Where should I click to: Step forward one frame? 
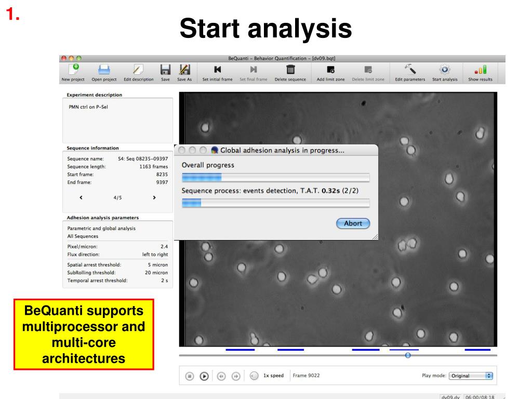click(236, 376)
